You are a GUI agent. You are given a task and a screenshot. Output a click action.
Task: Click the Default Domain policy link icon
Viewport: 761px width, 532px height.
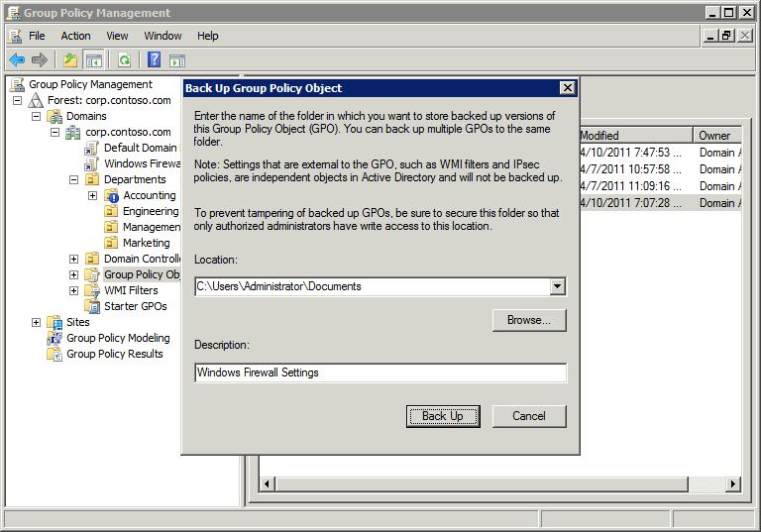tap(91, 148)
